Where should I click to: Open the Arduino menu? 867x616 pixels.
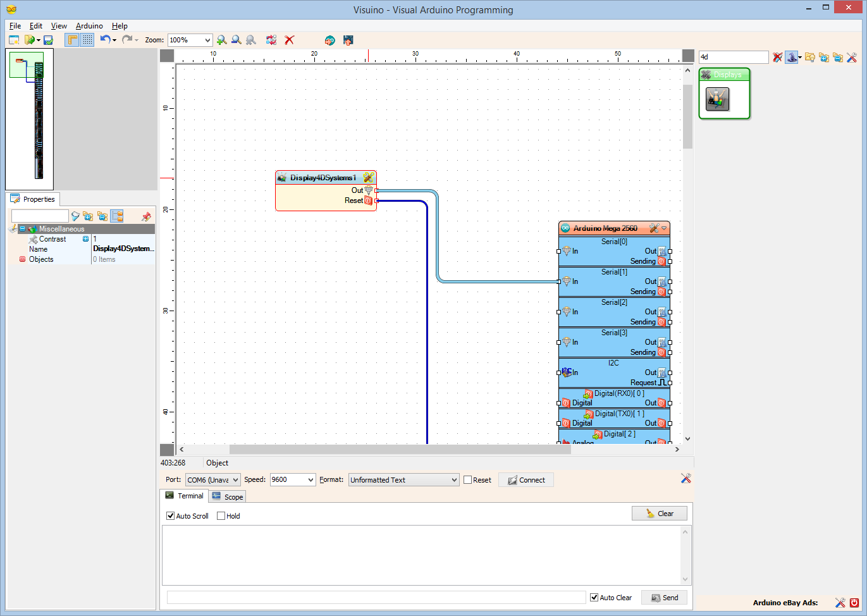[89, 26]
